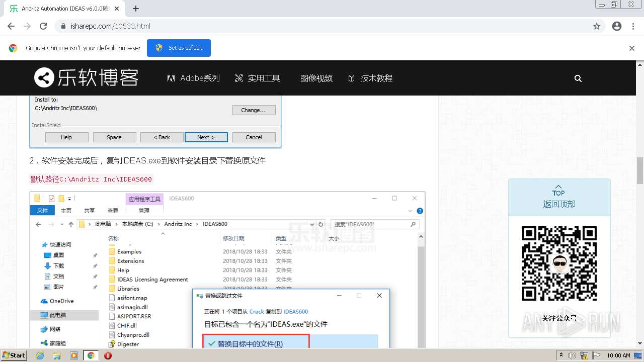The height and width of the screenshot is (362, 644).
Task: Dismiss the default browser notification bar
Action: click(632, 48)
